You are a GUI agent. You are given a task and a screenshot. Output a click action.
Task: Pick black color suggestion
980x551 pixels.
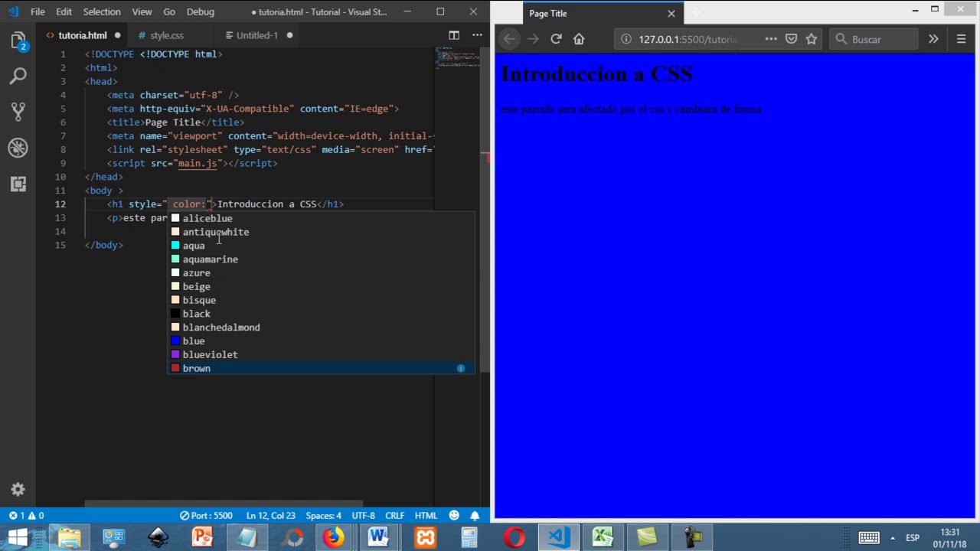(321, 314)
